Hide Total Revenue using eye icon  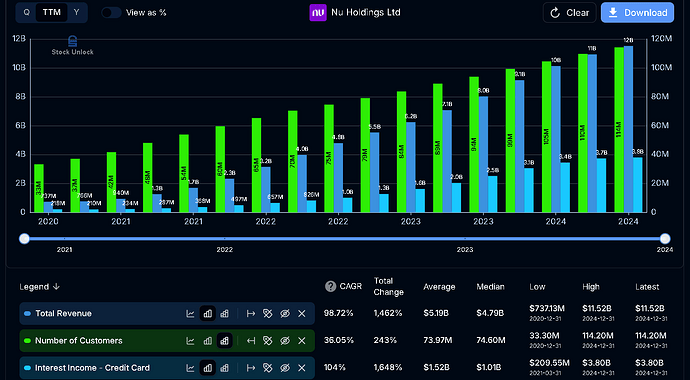(285, 314)
